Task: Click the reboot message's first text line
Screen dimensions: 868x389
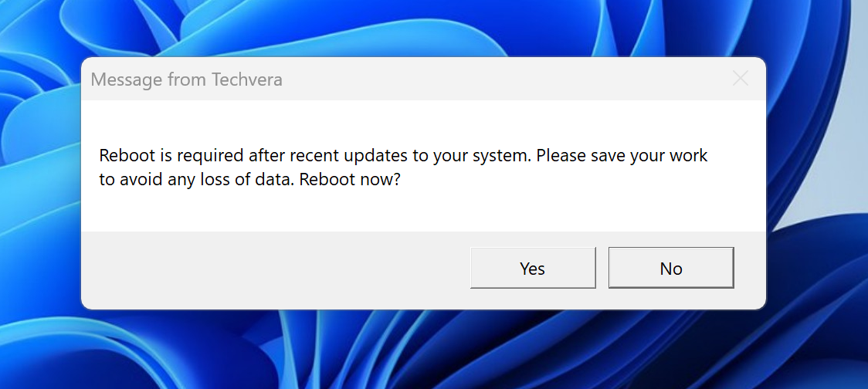Action: tap(403, 156)
